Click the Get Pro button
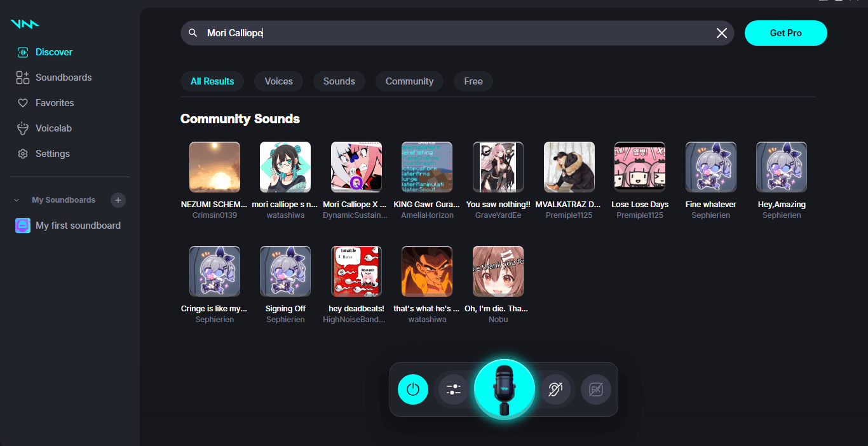The image size is (868, 446). coord(785,33)
